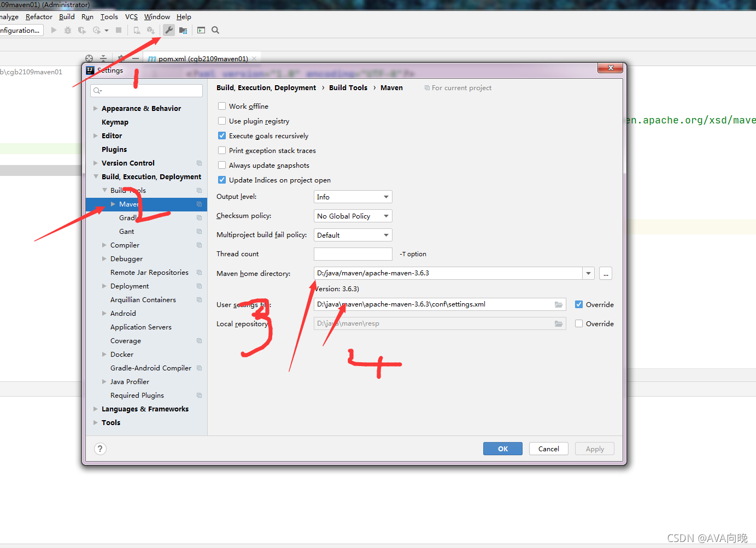Open the Output level dropdown
The width and height of the screenshot is (756, 548).
353,197
